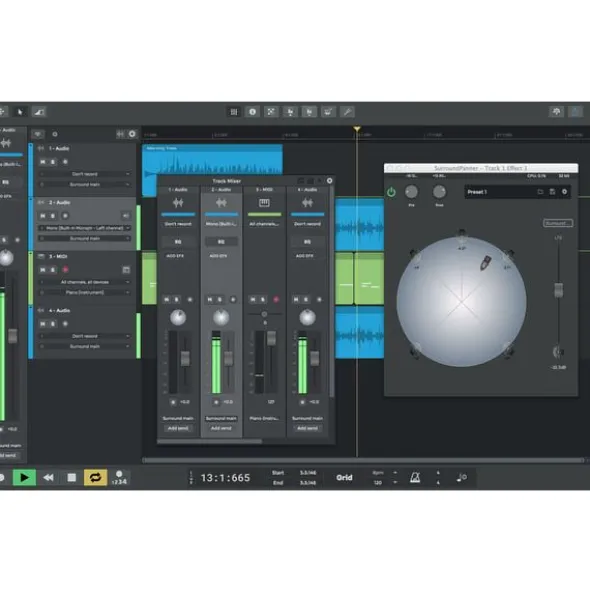Image resolution: width=590 pixels, height=591 pixels.
Task: Open piano roll icon on 3 - MIDI track
Action: [126, 270]
